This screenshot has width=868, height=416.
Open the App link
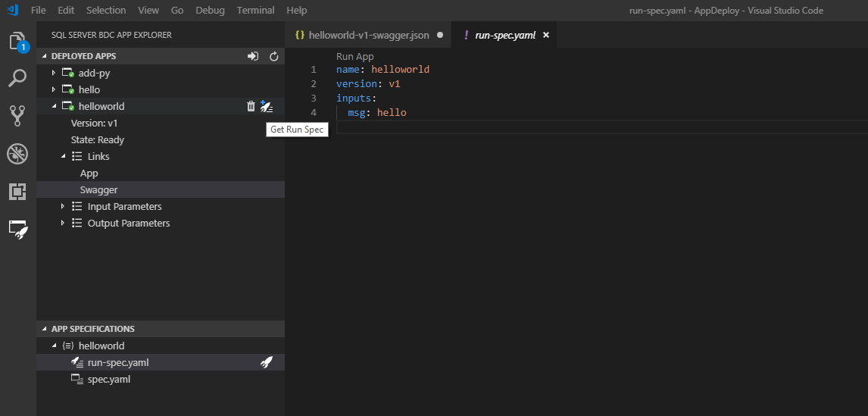point(89,173)
